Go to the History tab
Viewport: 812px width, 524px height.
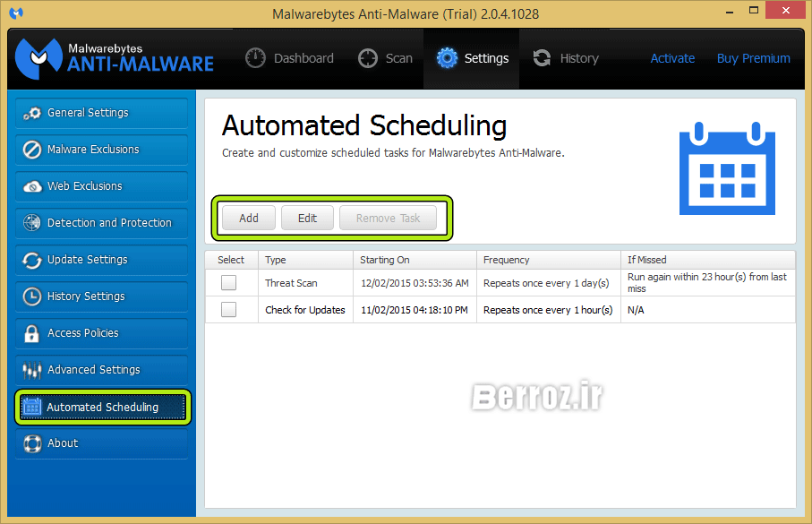point(566,58)
